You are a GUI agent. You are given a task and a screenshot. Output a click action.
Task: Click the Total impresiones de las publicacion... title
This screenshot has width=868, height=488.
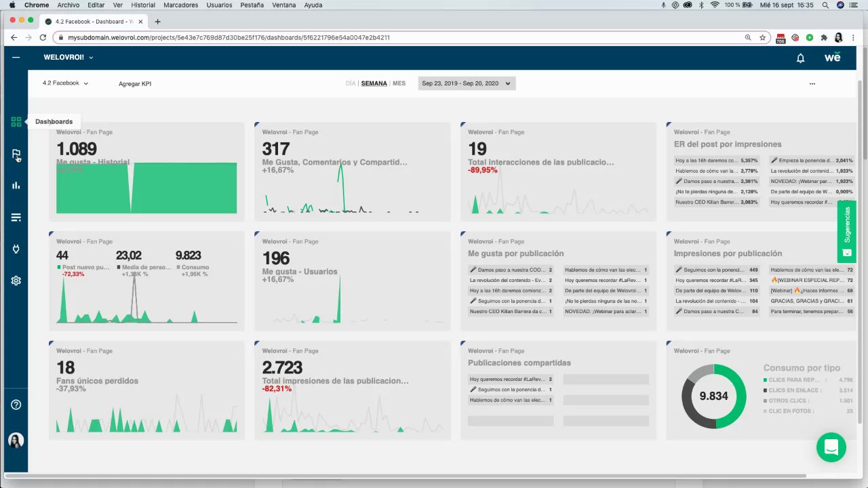[x=335, y=381]
